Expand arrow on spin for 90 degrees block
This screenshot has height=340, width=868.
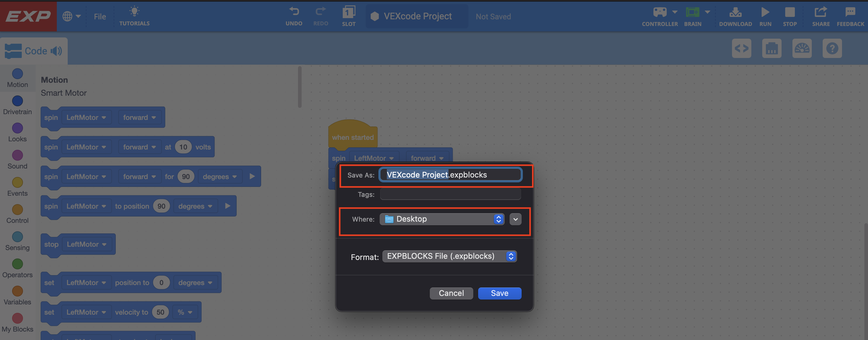coord(252,176)
